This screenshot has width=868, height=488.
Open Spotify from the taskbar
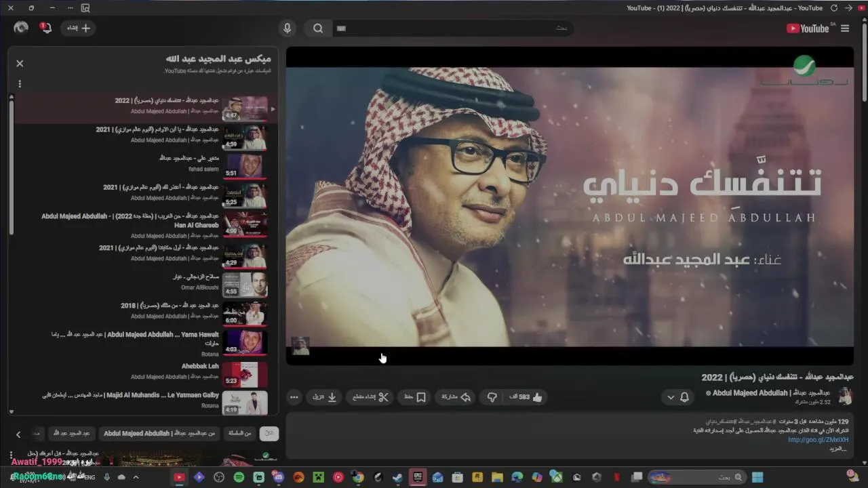click(x=239, y=477)
